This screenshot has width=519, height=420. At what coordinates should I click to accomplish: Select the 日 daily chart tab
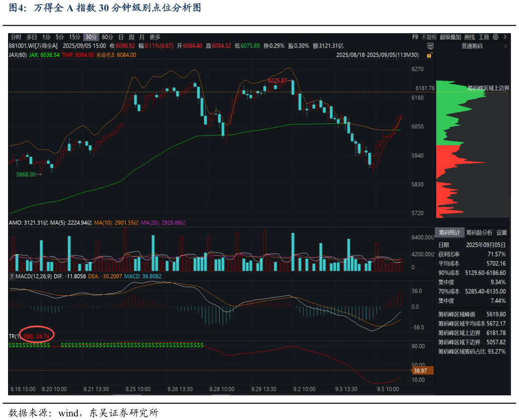[121, 37]
